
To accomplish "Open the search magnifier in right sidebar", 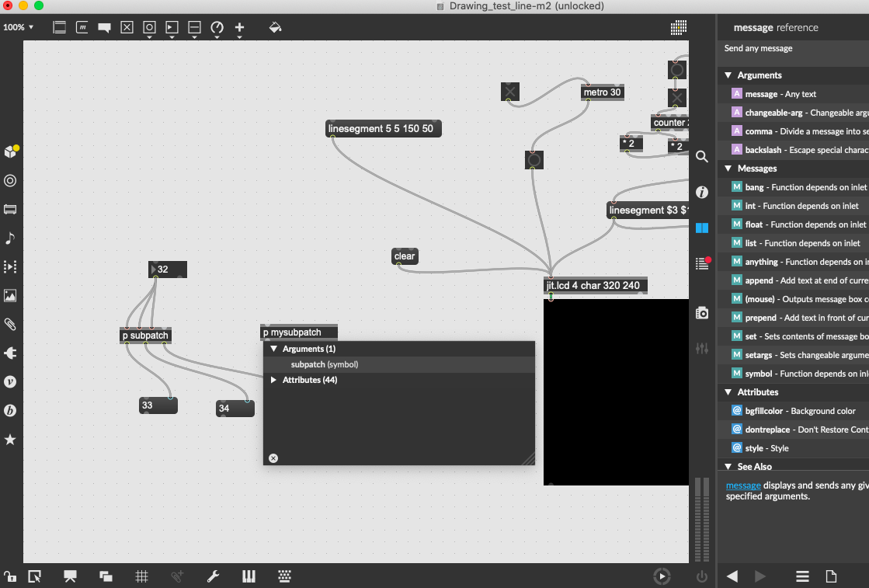I will 702,157.
